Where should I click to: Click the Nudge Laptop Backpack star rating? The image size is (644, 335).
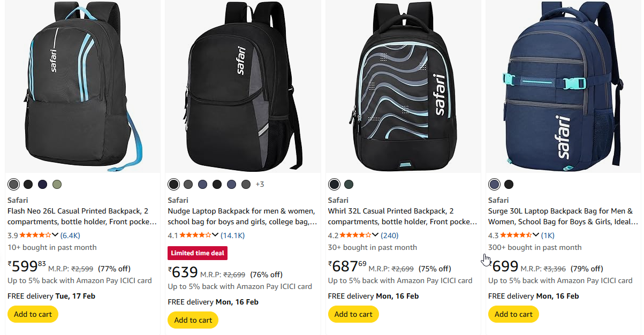pos(195,235)
